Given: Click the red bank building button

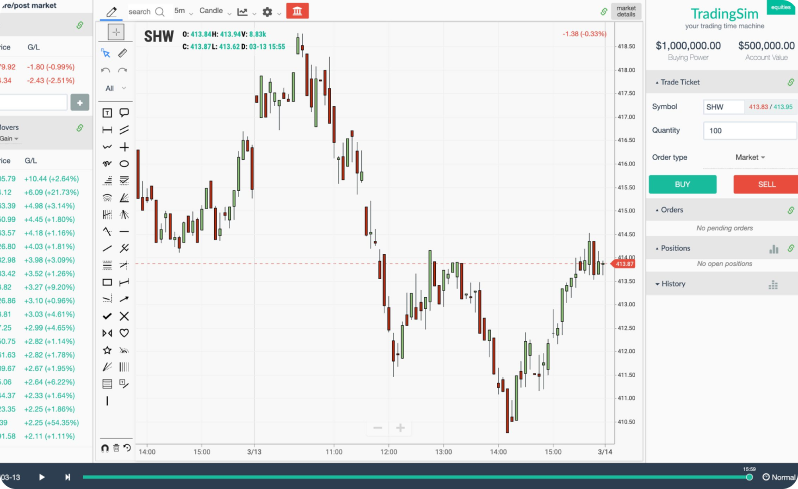Looking at the screenshot, I should (x=297, y=11).
